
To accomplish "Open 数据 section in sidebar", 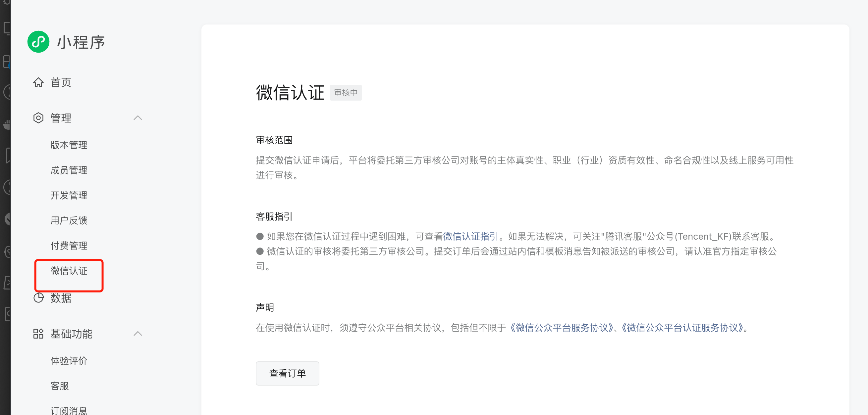I will 61,298.
